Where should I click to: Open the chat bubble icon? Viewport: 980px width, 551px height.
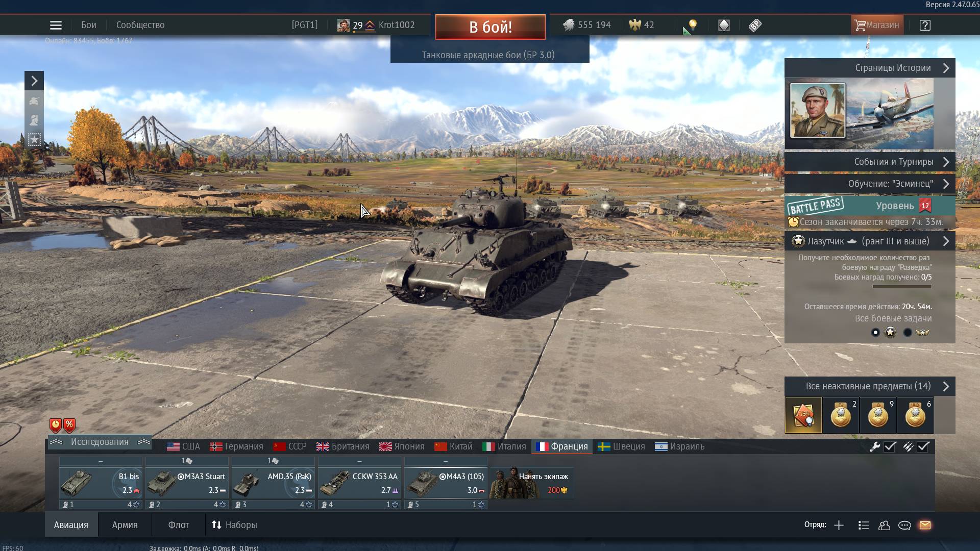click(904, 525)
